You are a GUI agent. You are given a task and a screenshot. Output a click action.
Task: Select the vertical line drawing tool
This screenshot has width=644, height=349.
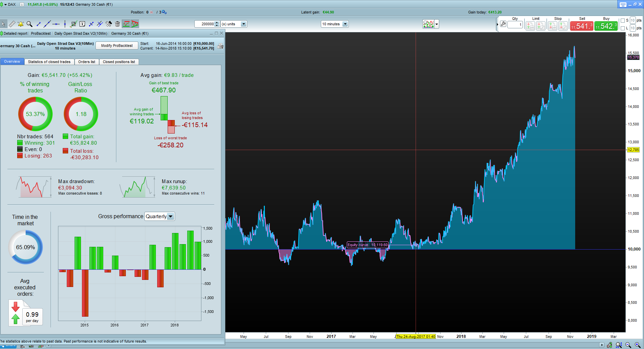[x=65, y=24]
